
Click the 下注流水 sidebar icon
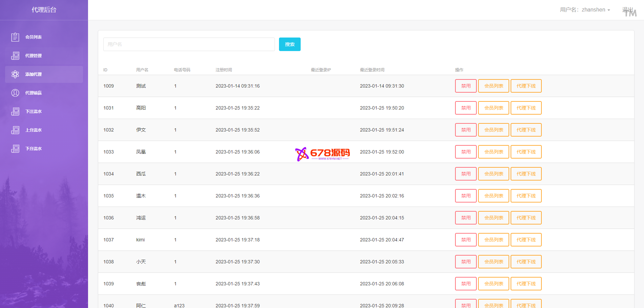pyautogui.click(x=15, y=112)
